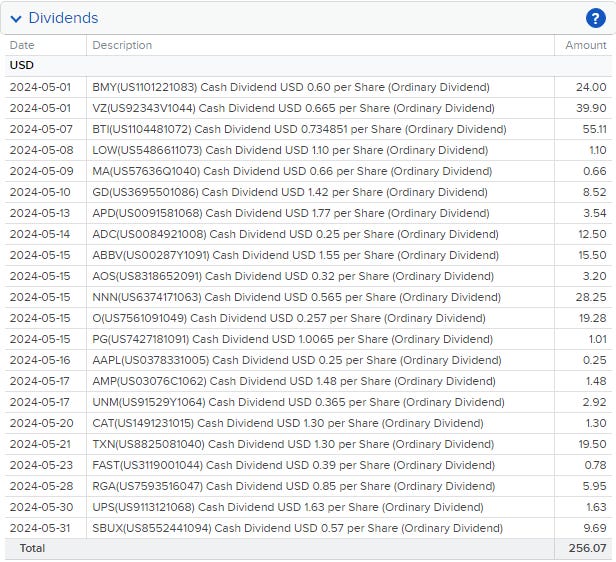Viewport: 616px width, 562px height.
Task: Click the 2024-05-08 date cell
Action: coord(41,150)
